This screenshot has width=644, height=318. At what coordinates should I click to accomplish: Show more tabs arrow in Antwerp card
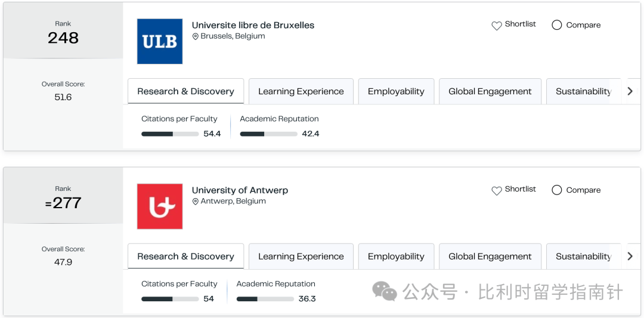coord(630,257)
